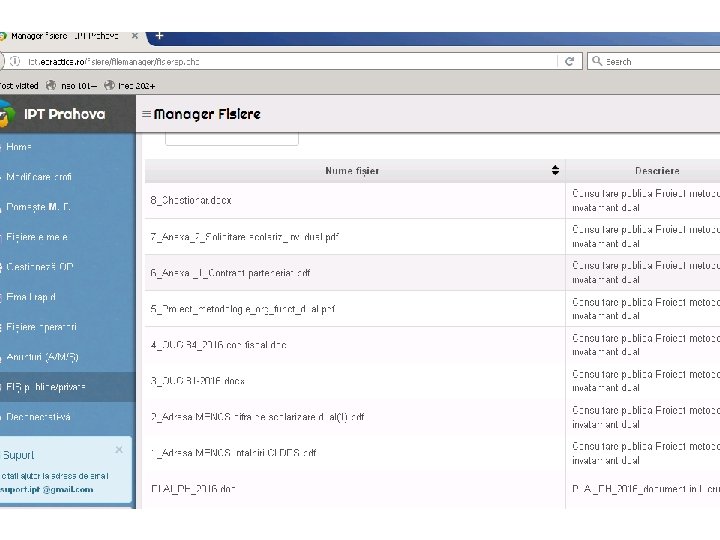The height and width of the screenshot is (540, 720).
Task: Click the search magnifier icon in search box
Action: [597, 61]
